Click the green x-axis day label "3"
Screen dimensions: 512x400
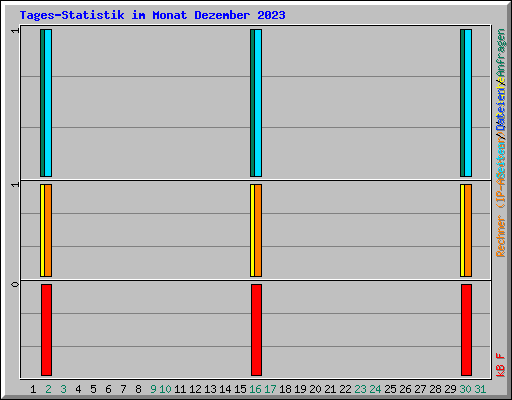63,389
